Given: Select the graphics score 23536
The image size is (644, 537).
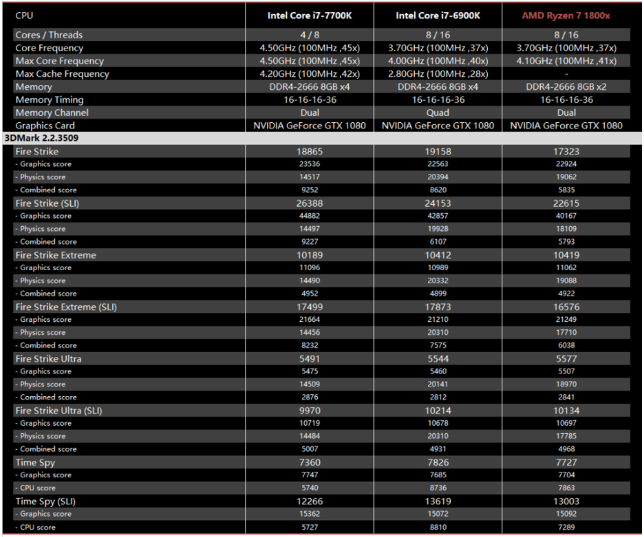Looking at the screenshot, I should click(310, 164).
